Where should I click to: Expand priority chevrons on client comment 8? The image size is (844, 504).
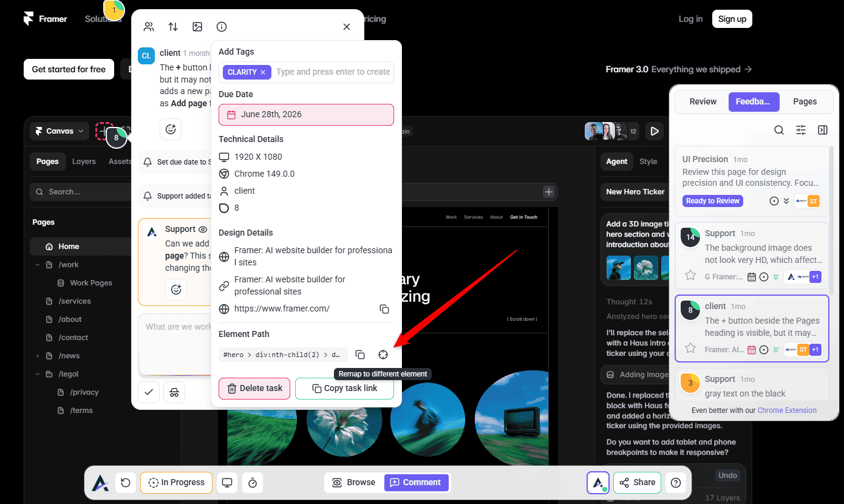(x=775, y=350)
